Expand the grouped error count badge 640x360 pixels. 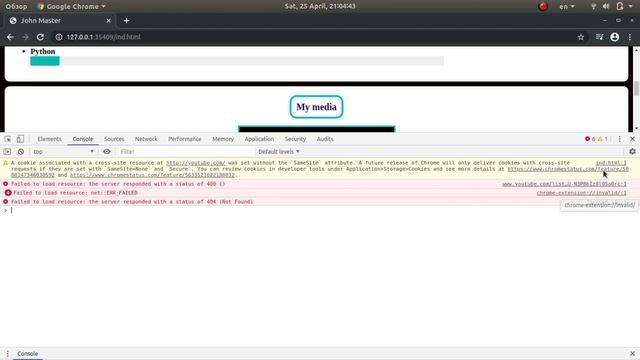8,193
